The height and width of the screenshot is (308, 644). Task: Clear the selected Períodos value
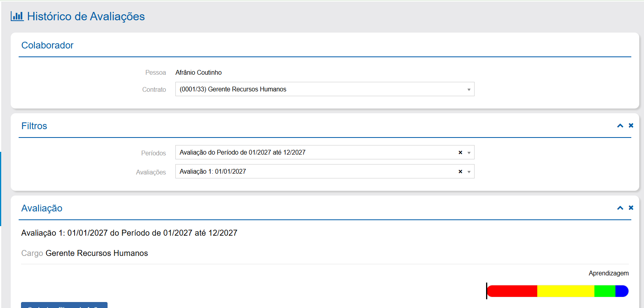460,153
